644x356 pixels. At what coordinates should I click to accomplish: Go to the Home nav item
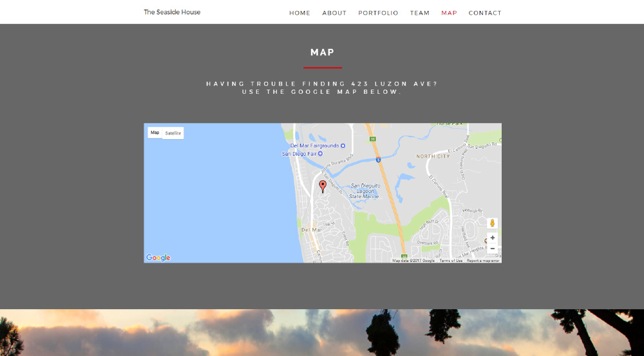tap(300, 13)
